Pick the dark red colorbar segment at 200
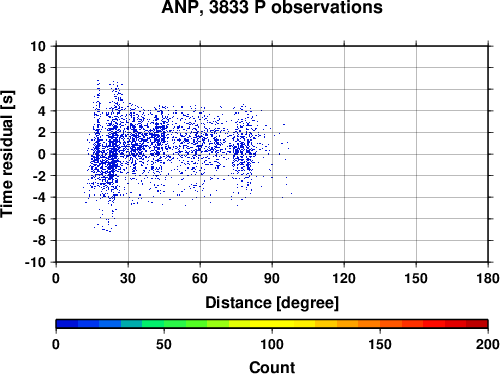Screen dimensions: 500x374 pos(477,324)
